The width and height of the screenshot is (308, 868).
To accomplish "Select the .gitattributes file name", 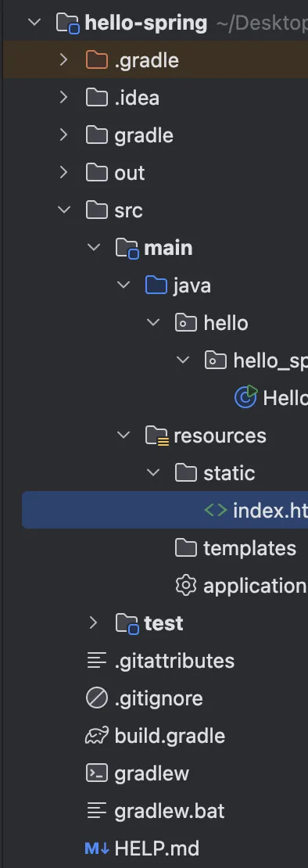I will click(x=174, y=662).
